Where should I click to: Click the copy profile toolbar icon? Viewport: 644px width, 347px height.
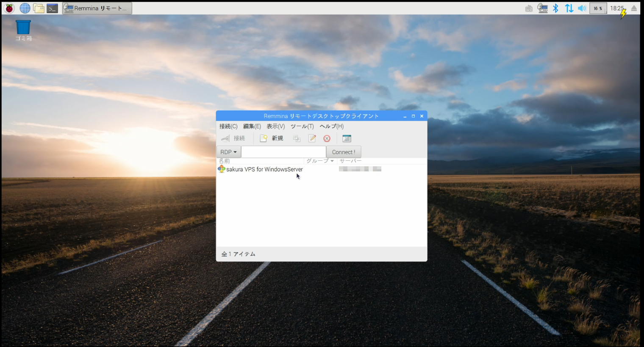tap(297, 138)
